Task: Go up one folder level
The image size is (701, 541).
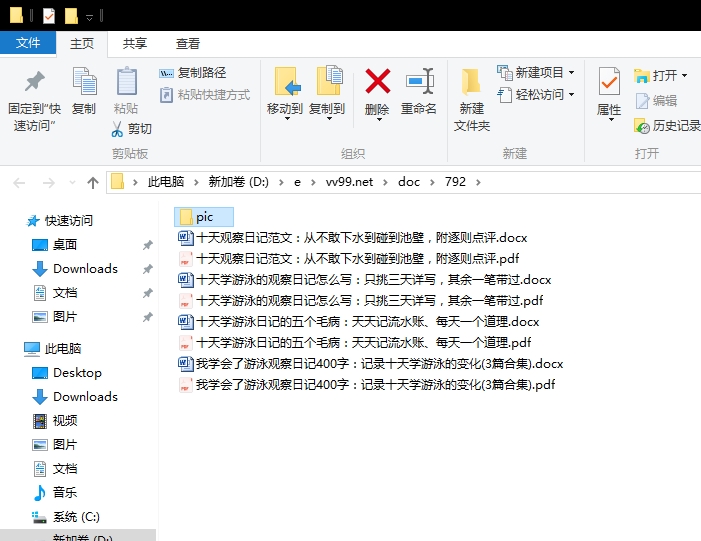Action: 93,182
